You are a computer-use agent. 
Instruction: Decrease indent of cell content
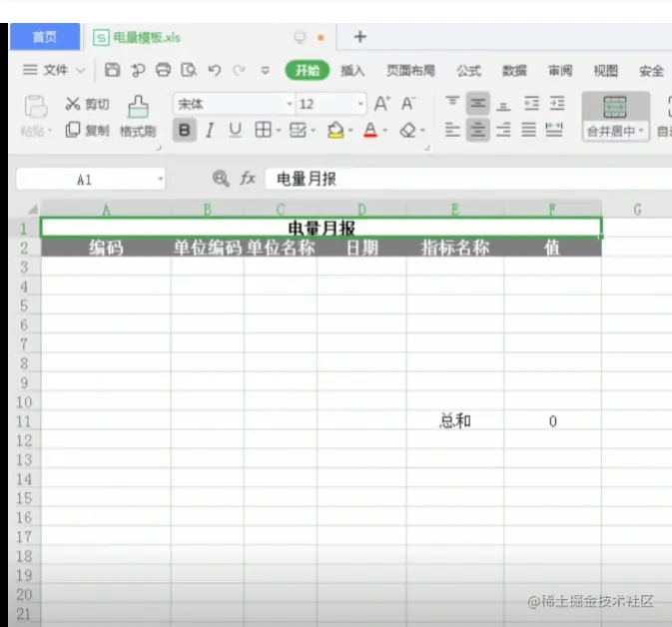pos(531,103)
